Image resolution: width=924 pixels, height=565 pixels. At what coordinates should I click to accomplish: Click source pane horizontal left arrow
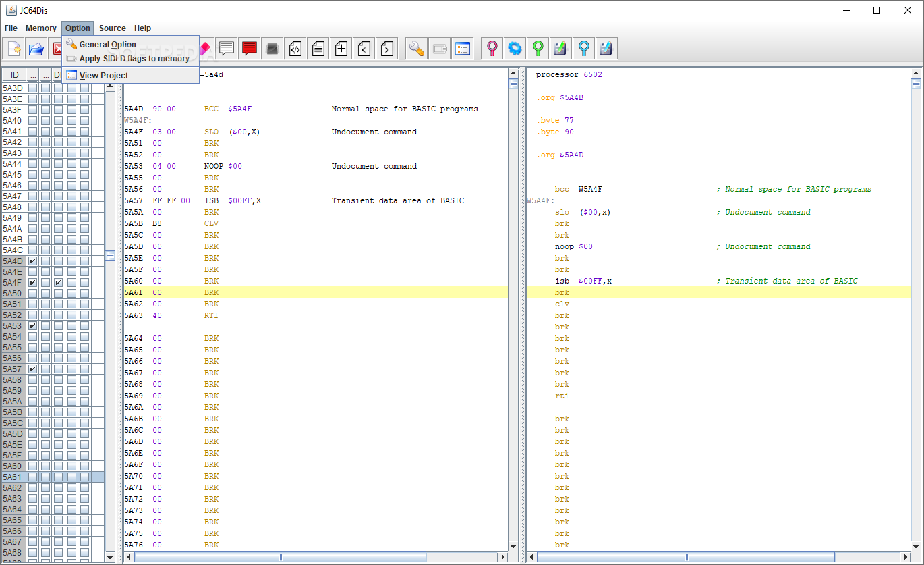tap(532, 557)
